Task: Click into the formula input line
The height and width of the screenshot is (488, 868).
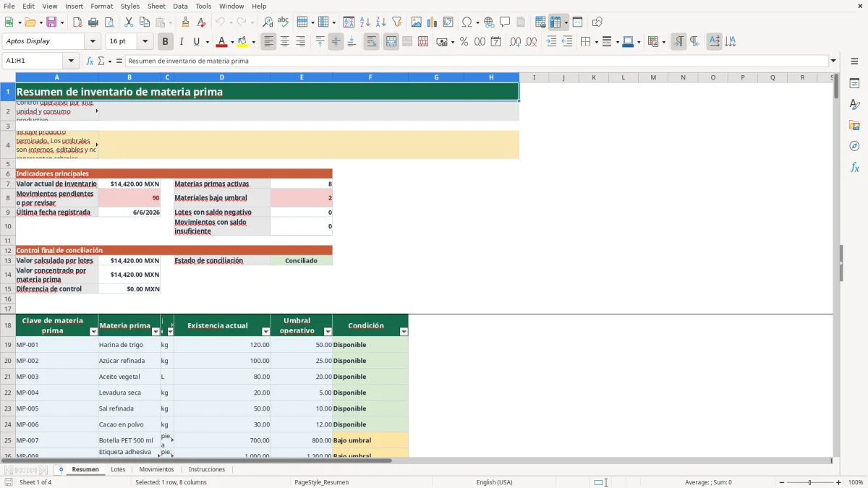Action: coord(476,61)
